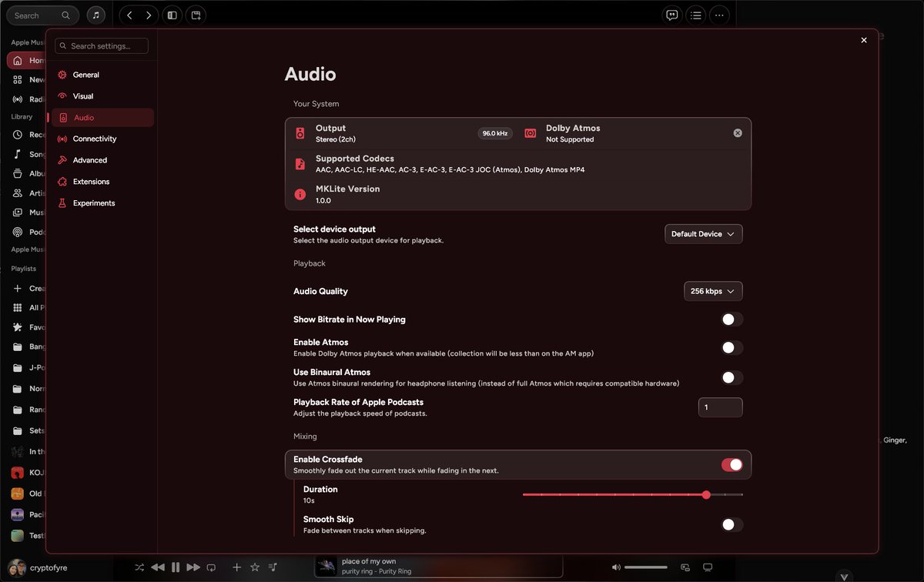Click the cast devices icon near volume
Screen dimensions: 924x582
[685, 567]
